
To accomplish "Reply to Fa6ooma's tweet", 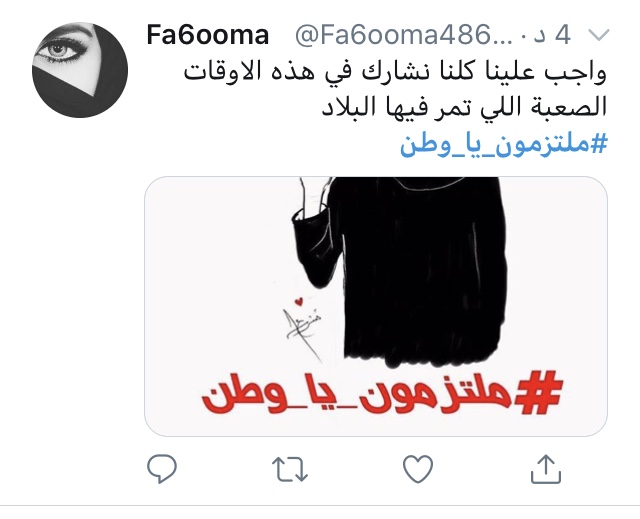I will pos(162,469).
